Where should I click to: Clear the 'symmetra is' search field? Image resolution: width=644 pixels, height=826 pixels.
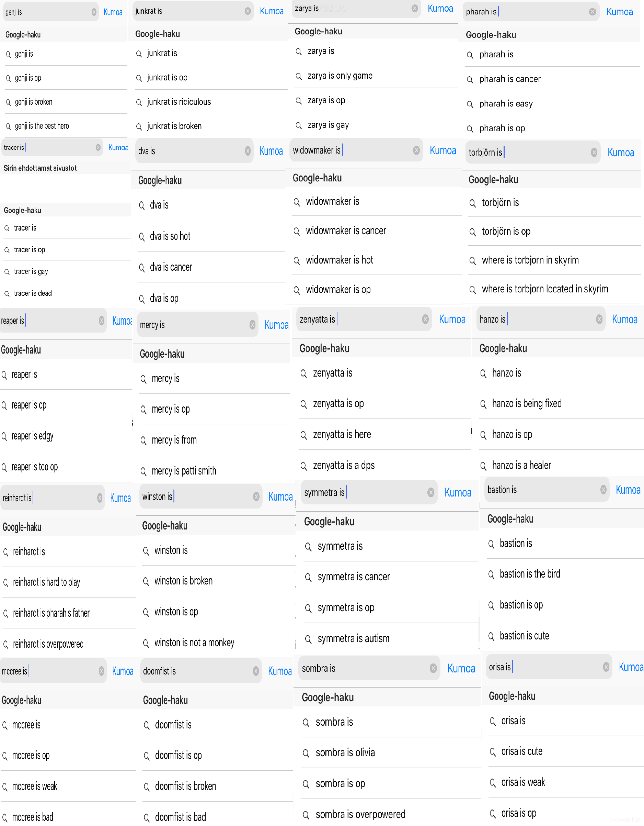pyautogui.click(x=430, y=492)
